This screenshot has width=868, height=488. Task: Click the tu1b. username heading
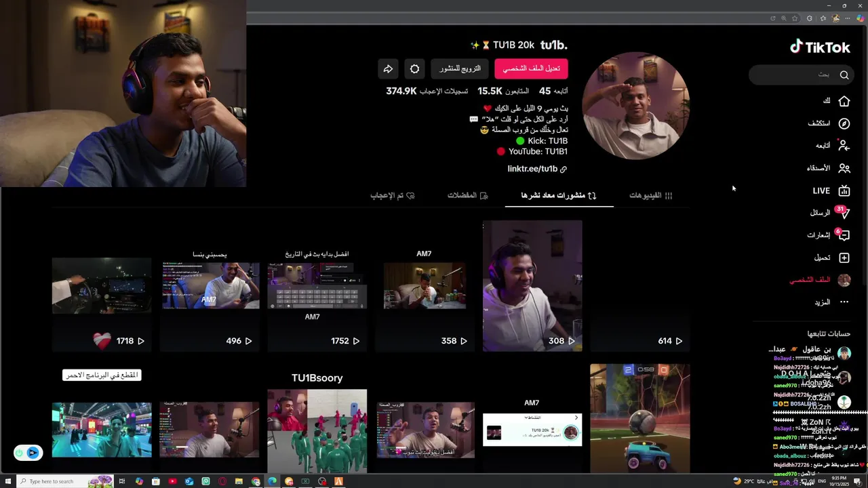coord(553,45)
